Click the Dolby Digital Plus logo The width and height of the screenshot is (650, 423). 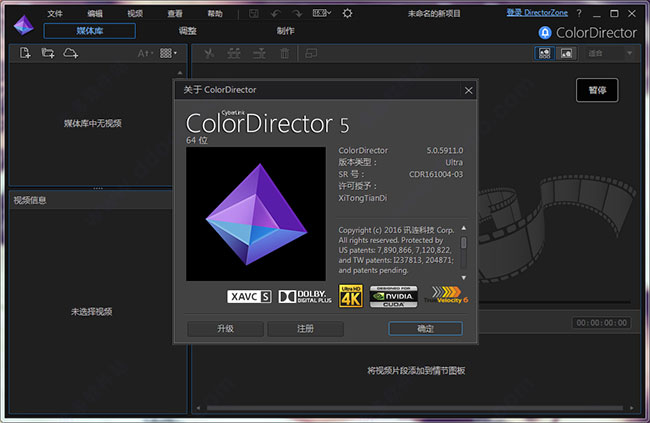point(305,297)
